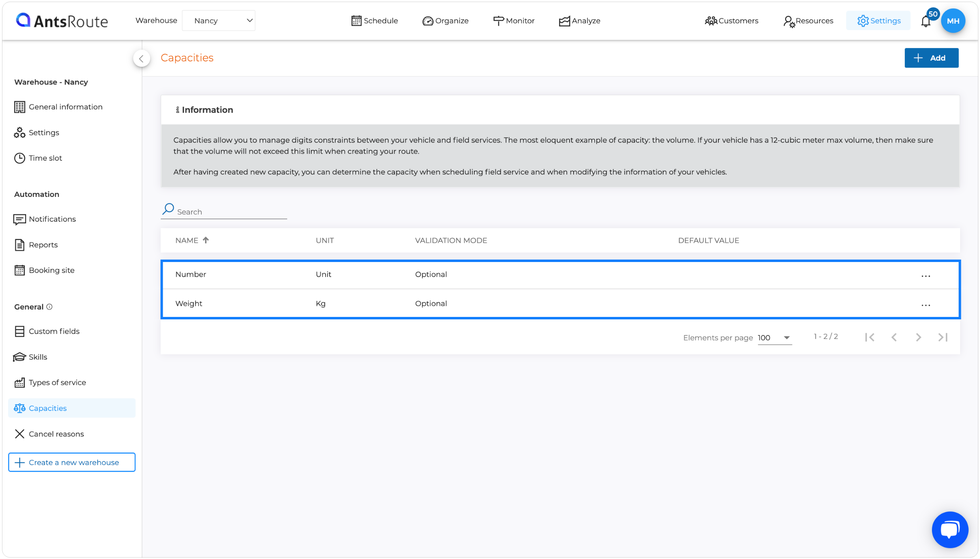Click the Kg unit cell
This screenshot has height=559, width=980.
(321, 304)
